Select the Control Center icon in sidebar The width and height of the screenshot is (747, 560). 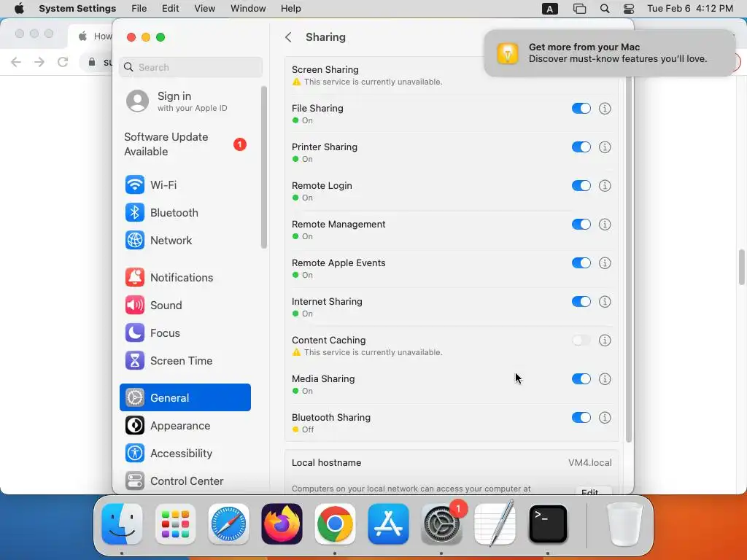coord(135,481)
